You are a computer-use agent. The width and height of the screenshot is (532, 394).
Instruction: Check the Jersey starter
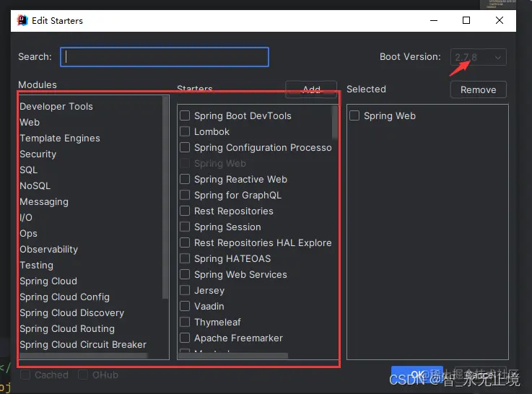(x=185, y=290)
